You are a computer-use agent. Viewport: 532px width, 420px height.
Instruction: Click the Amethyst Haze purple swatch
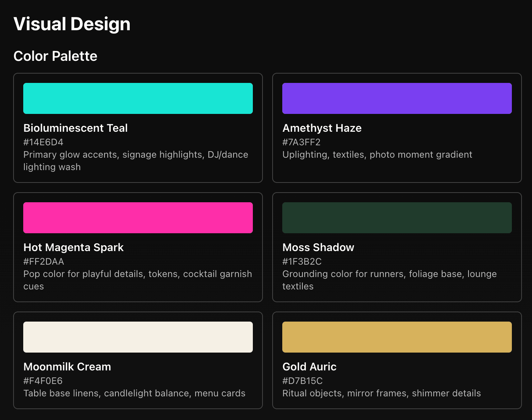click(396, 98)
